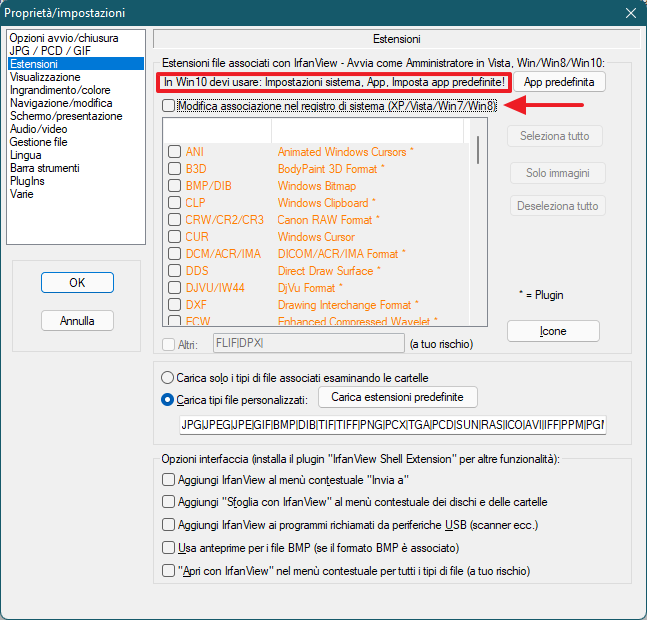Image resolution: width=647 pixels, height=620 pixels.
Task: Select Carica tipi file personalizzati radio
Action: [167, 400]
